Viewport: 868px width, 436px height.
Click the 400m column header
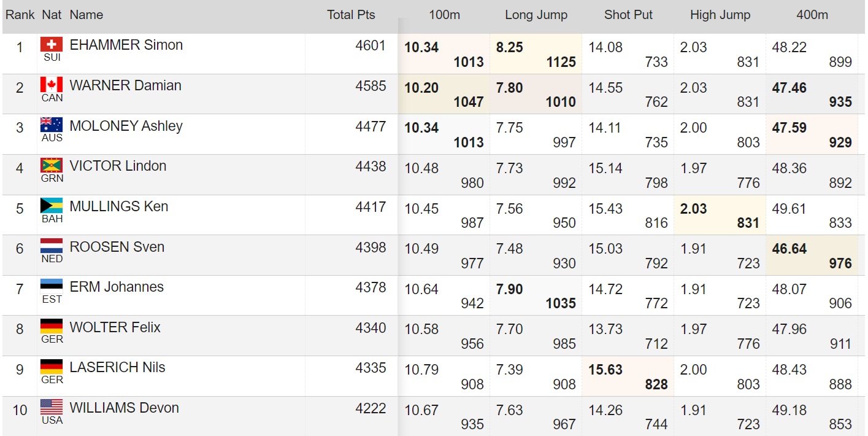(812, 15)
